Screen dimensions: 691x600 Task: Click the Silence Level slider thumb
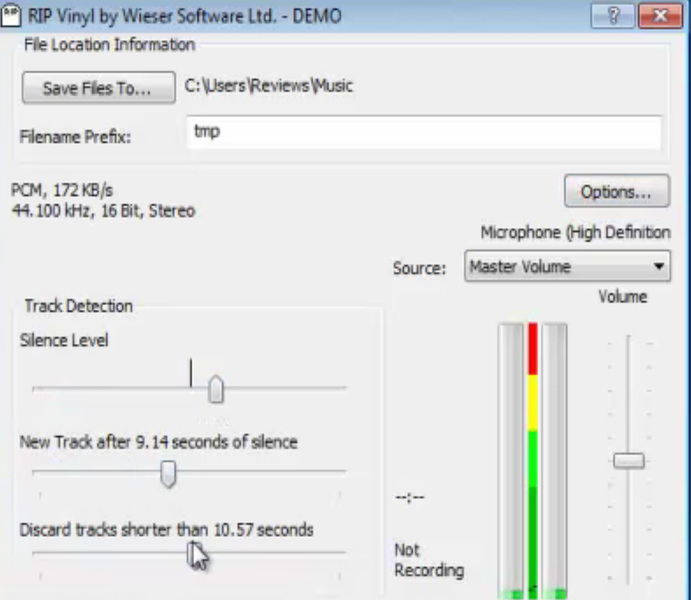[x=215, y=389]
